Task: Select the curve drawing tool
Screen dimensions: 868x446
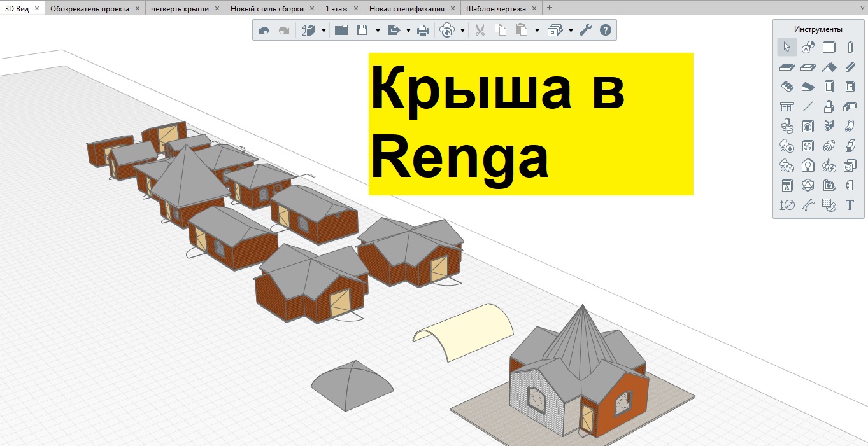Action: 808,205
